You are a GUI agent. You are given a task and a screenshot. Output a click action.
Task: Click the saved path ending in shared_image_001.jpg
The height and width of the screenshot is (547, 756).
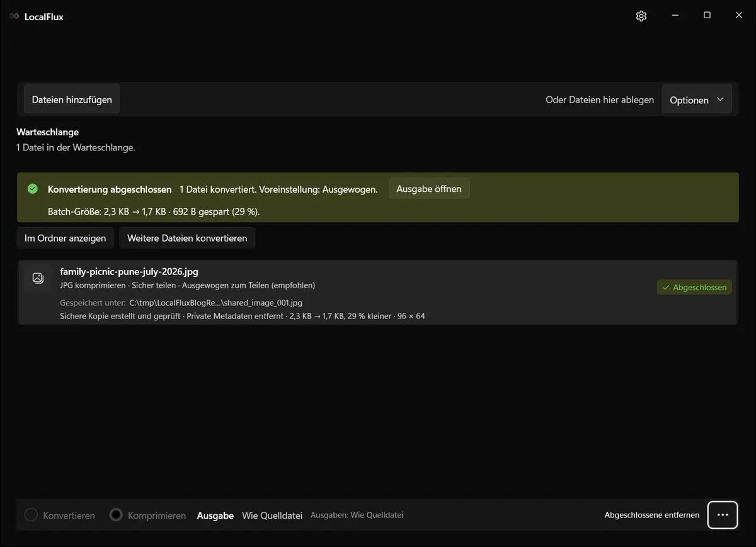pyautogui.click(x=216, y=303)
